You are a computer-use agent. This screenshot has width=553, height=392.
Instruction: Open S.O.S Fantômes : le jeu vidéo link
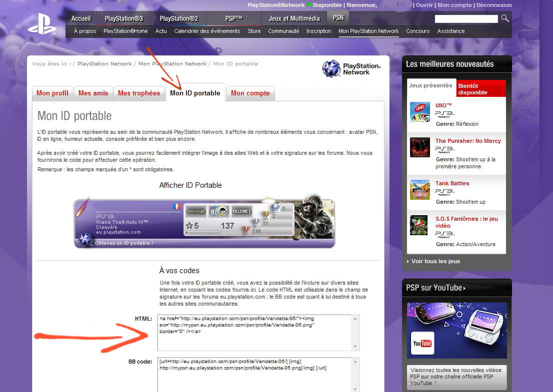point(466,222)
